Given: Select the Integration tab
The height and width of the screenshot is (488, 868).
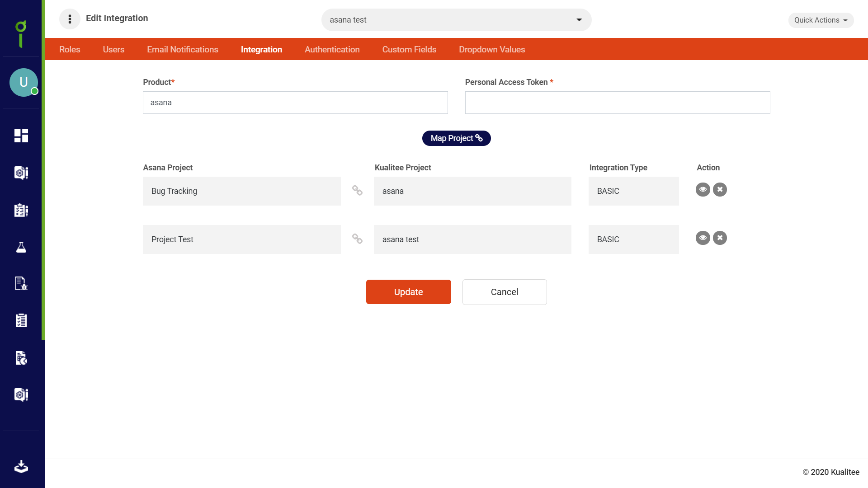Looking at the screenshot, I should pos(261,49).
